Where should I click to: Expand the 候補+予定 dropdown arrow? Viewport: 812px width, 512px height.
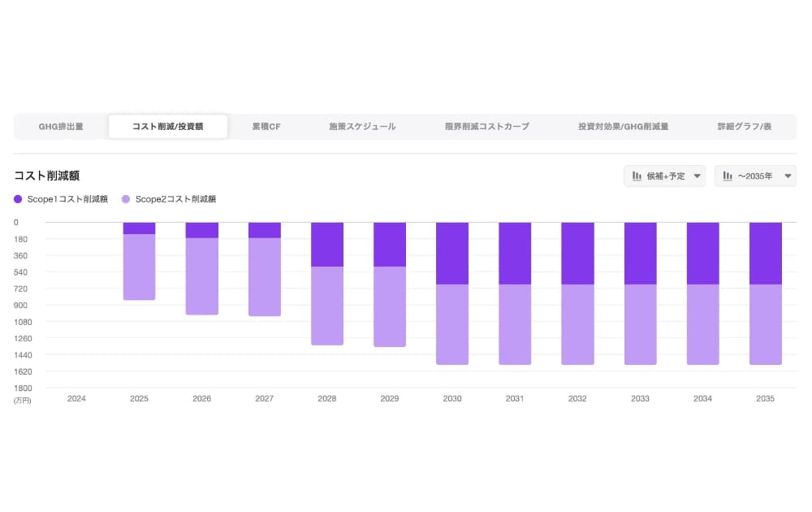[x=698, y=176]
